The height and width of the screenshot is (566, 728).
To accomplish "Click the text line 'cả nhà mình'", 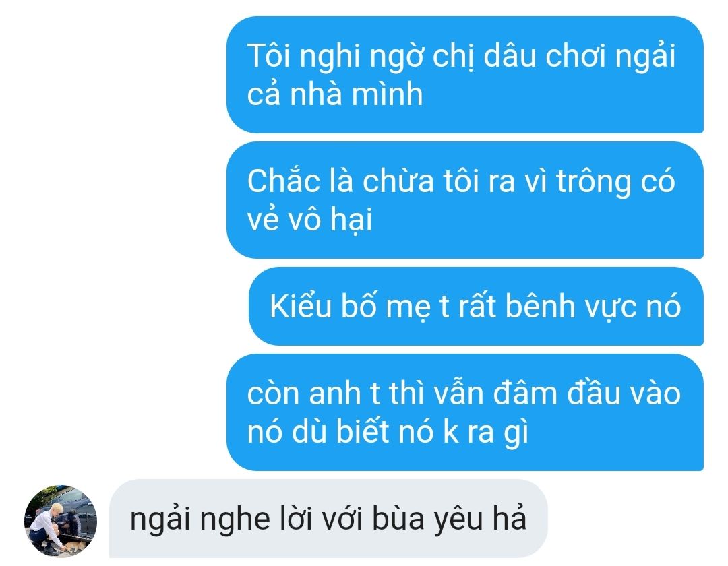I will coord(335,94).
